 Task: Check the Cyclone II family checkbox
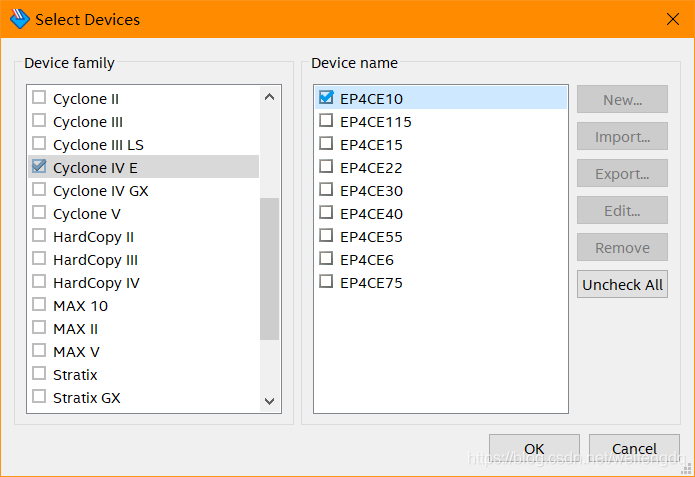39,98
